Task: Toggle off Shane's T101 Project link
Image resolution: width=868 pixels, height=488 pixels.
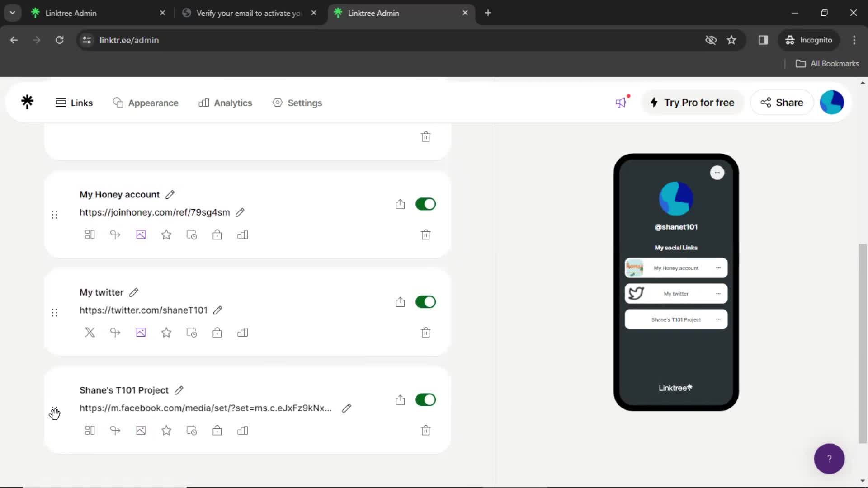Action: pos(425,400)
